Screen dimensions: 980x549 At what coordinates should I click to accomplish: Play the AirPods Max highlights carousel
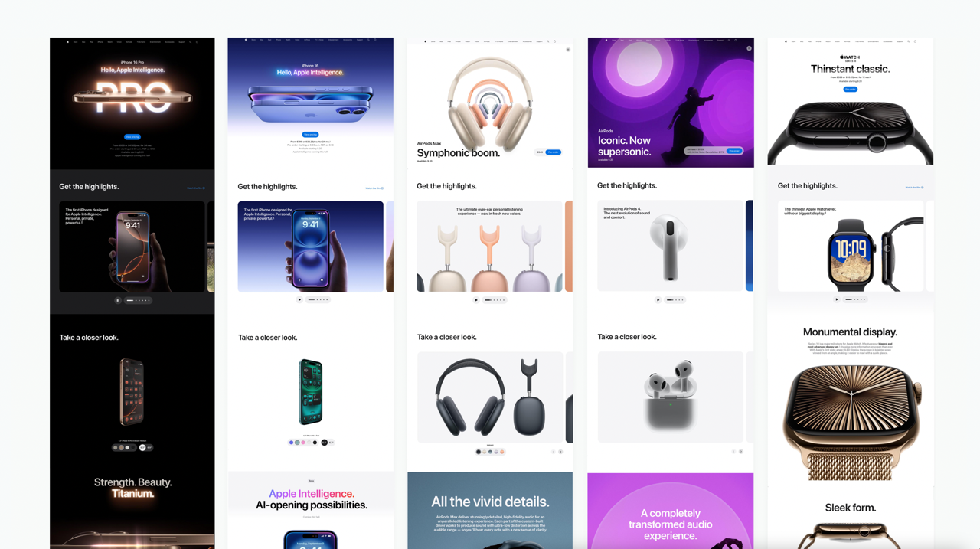coord(476,300)
